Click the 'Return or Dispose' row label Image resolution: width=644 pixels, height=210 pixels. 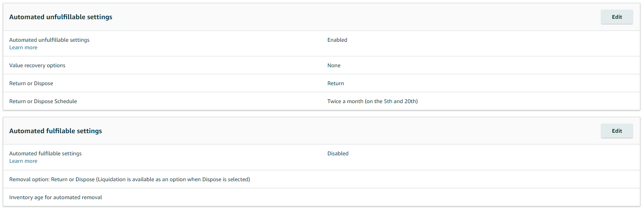[x=31, y=83]
